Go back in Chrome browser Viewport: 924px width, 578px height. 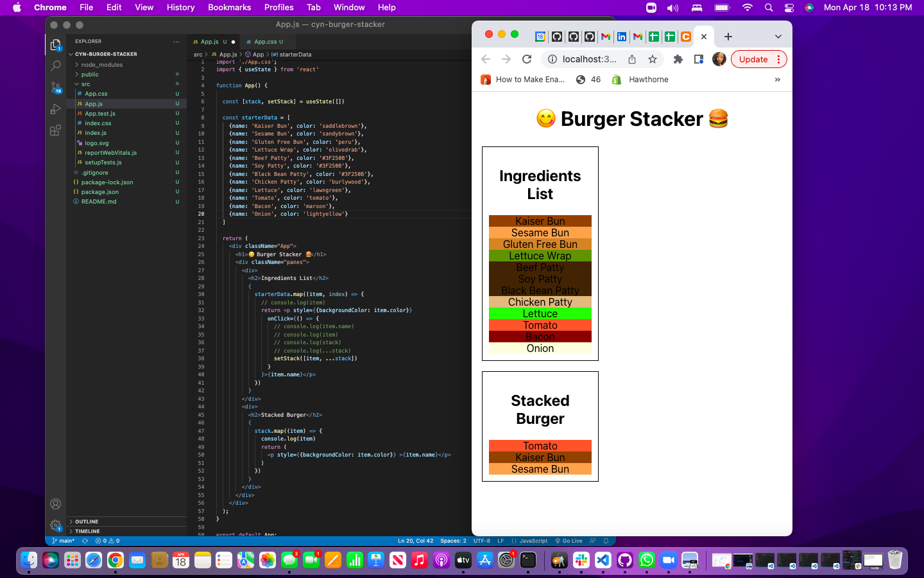coord(486,59)
